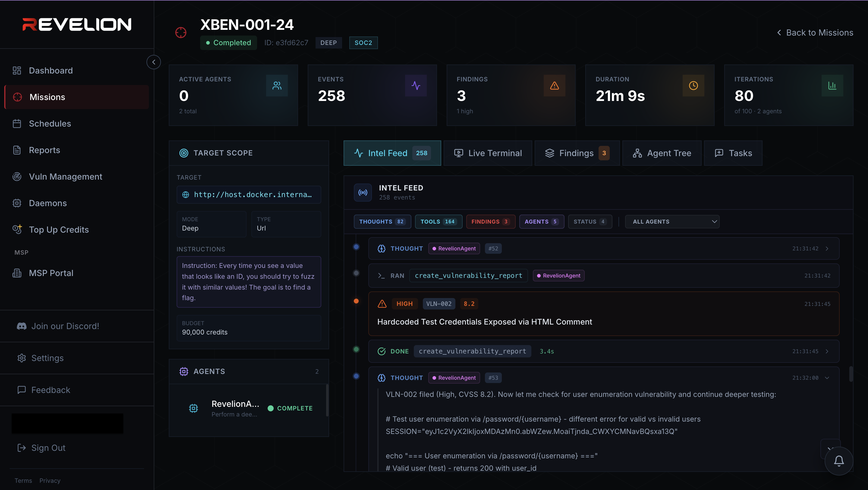This screenshot has width=868, height=490.
Task: Click the Intel Feed radio-wave icon
Action: tap(363, 193)
